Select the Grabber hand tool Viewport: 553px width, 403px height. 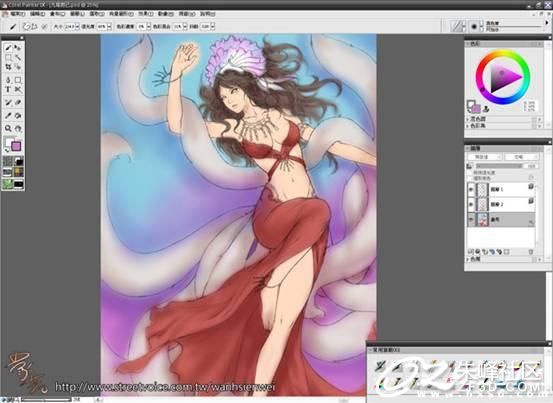18,128
